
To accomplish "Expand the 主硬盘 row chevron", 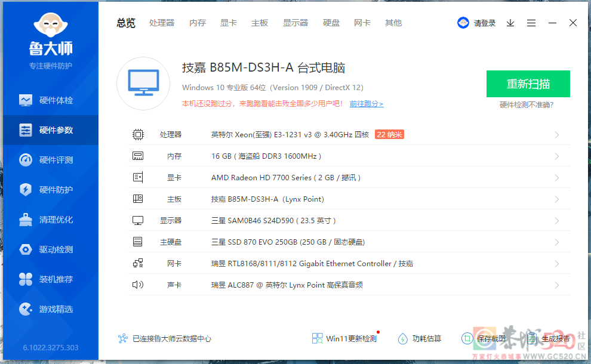I will [557, 242].
